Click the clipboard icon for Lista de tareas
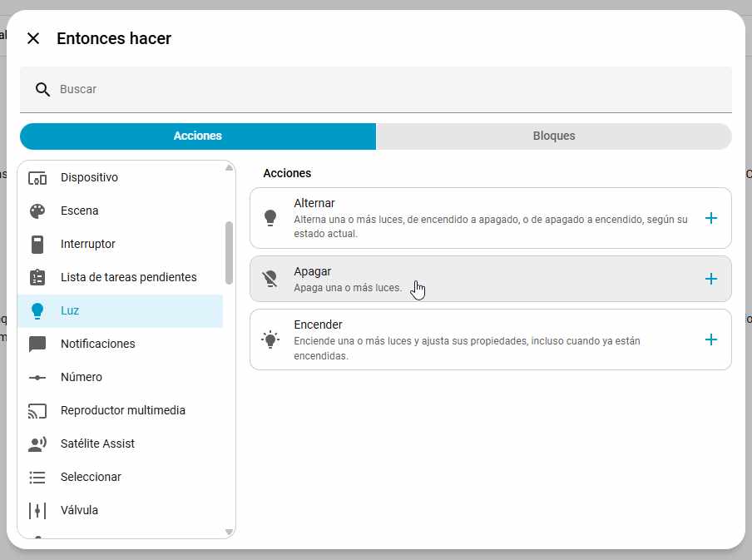Screen dimensions: 752x560 click(x=37, y=278)
